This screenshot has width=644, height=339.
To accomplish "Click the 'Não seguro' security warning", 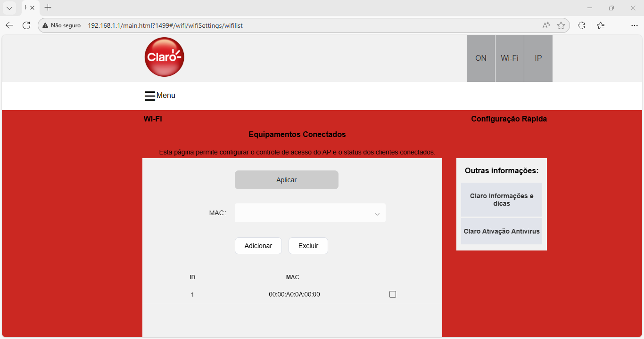I will point(61,25).
